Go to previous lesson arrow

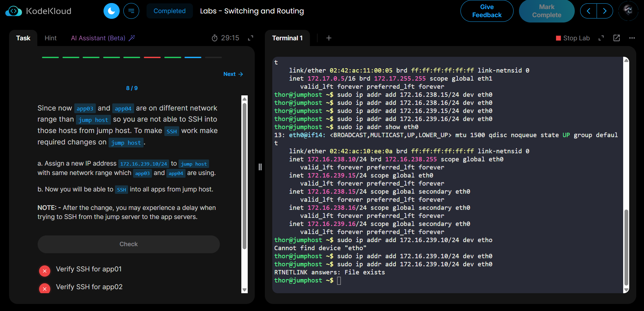tap(589, 11)
